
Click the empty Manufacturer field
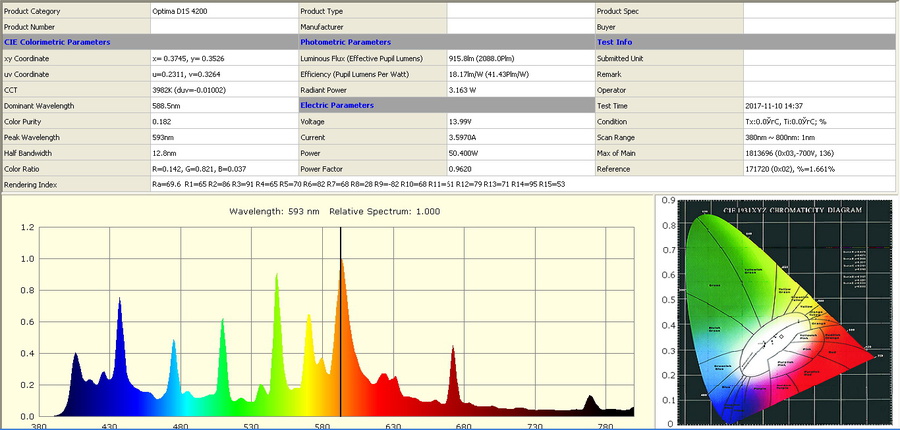pos(521,27)
